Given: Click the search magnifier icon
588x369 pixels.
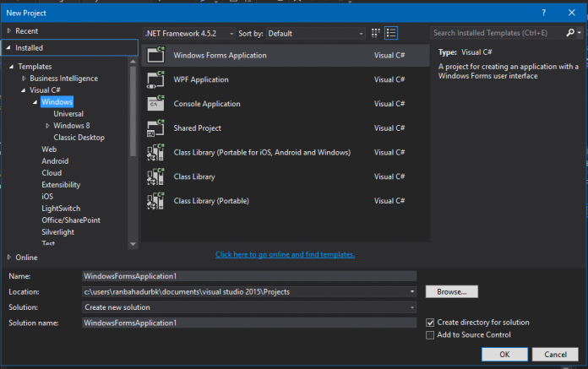Looking at the screenshot, I should (570, 33).
